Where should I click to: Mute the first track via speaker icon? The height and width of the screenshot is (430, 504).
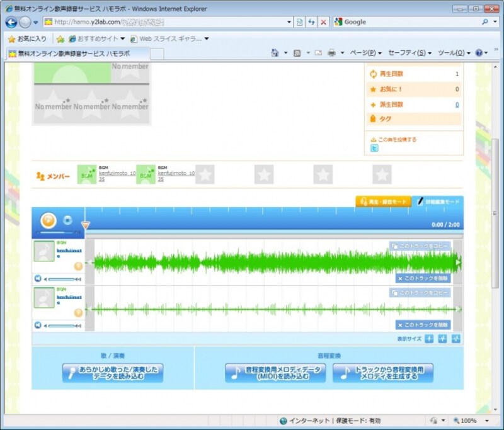pos(38,278)
